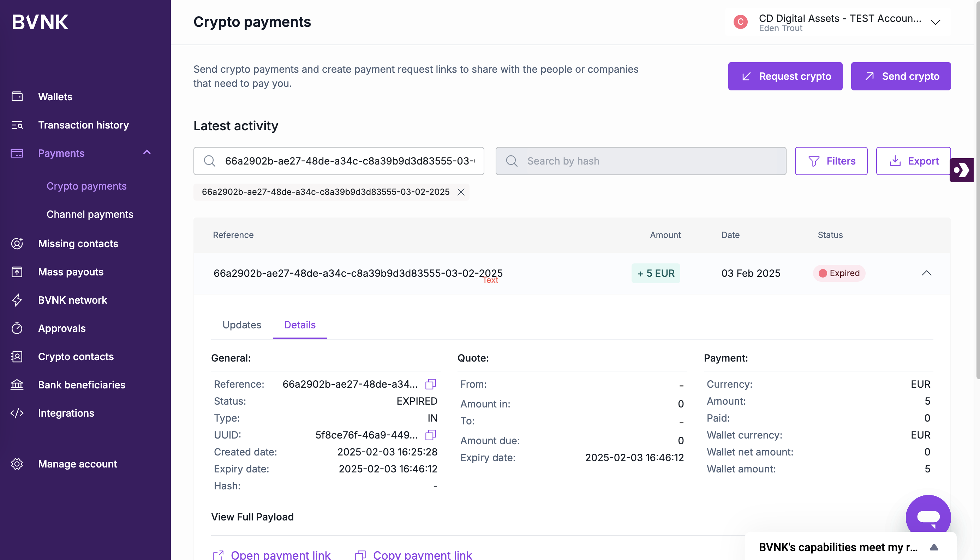Select the Details tab

300,325
